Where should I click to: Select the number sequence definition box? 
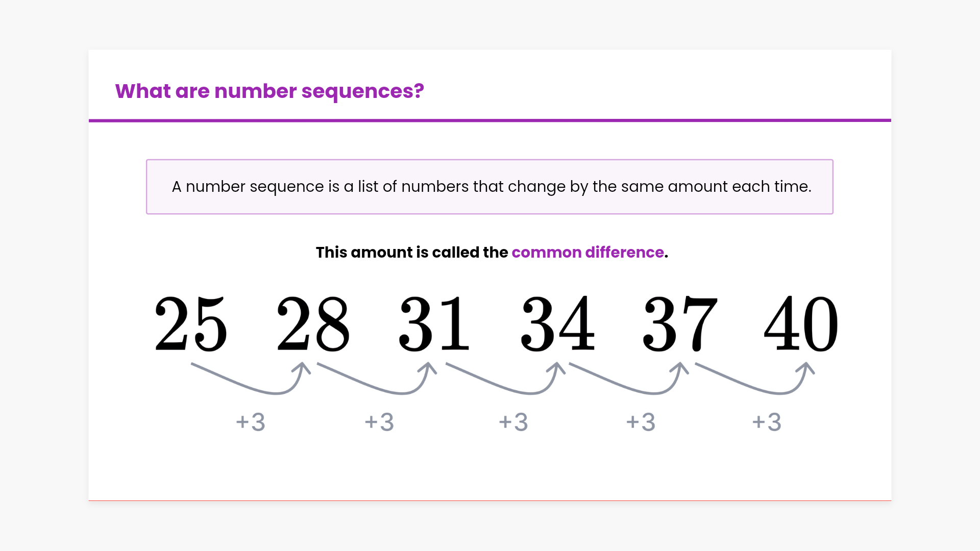[x=489, y=187]
